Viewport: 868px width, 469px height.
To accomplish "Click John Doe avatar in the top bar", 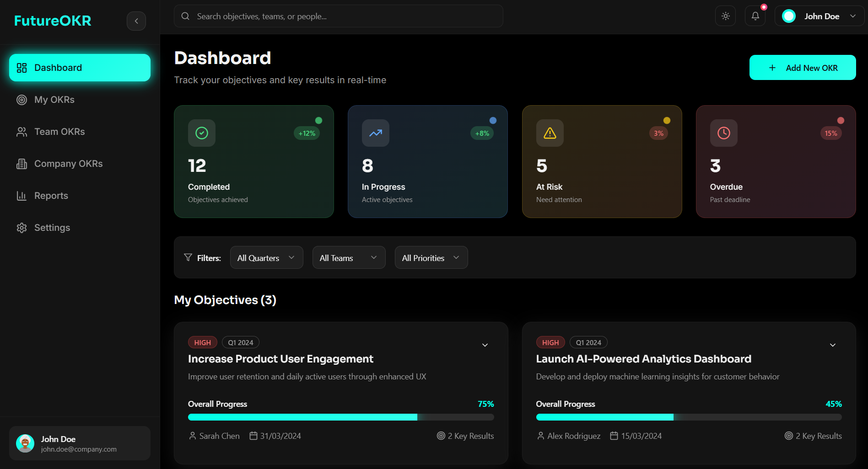I will pyautogui.click(x=789, y=16).
